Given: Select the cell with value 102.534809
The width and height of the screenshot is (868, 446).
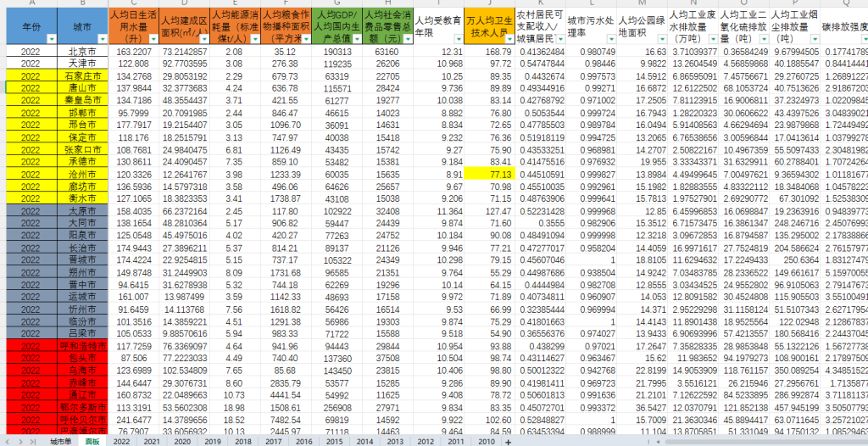Looking at the screenshot, I should point(184,370).
